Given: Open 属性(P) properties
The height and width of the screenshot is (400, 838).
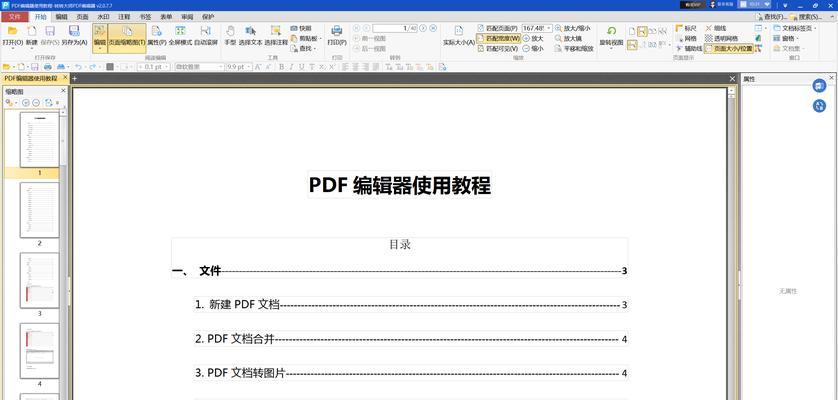Looking at the screenshot, I should 157,35.
